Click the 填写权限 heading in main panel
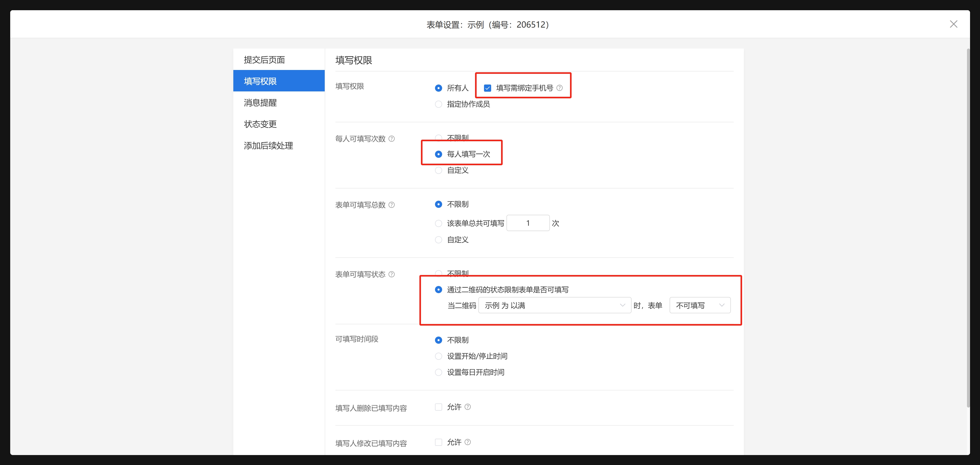 [353, 60]
